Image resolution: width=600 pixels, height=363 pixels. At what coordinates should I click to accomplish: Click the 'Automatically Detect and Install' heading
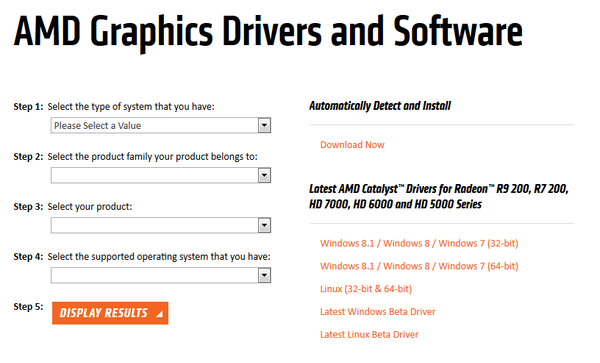(380, 106)
